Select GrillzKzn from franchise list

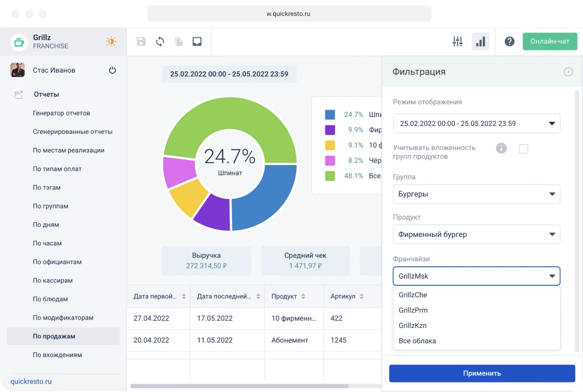412,325
